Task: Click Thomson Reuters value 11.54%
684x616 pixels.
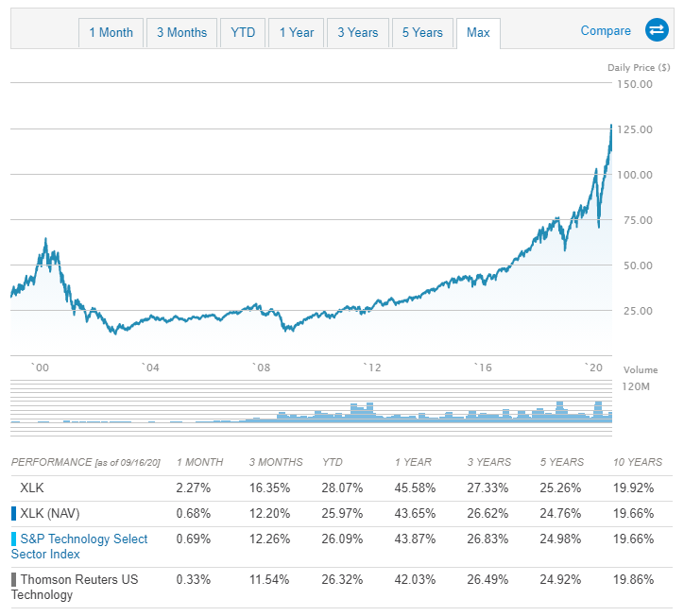Action: [269, 580]
